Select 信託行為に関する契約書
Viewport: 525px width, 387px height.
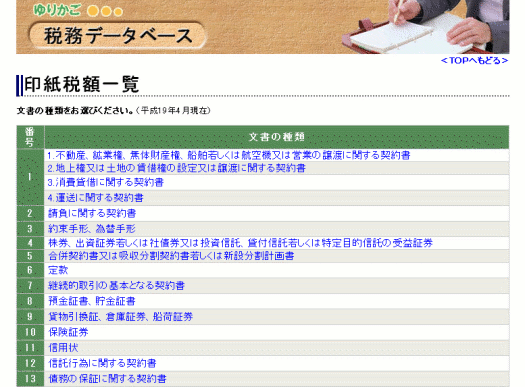[102, 363]
